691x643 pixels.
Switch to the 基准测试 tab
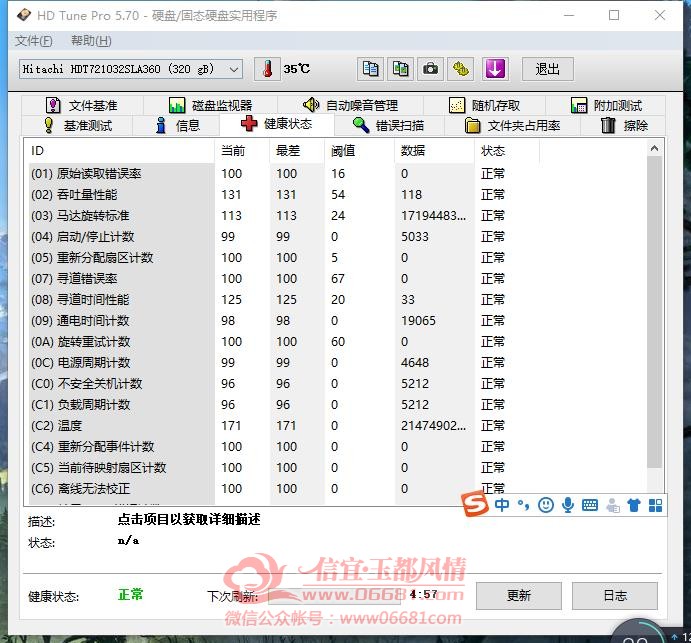pyautogui.click(x=78, y=126)
